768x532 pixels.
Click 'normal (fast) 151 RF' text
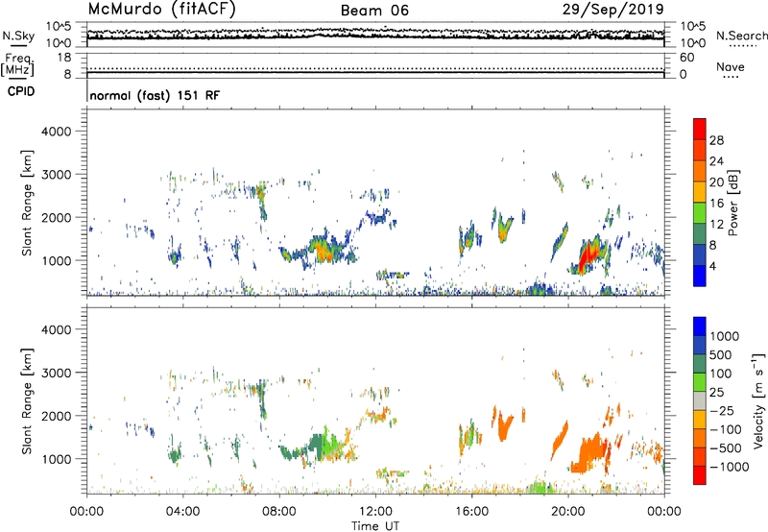point(155,95)
